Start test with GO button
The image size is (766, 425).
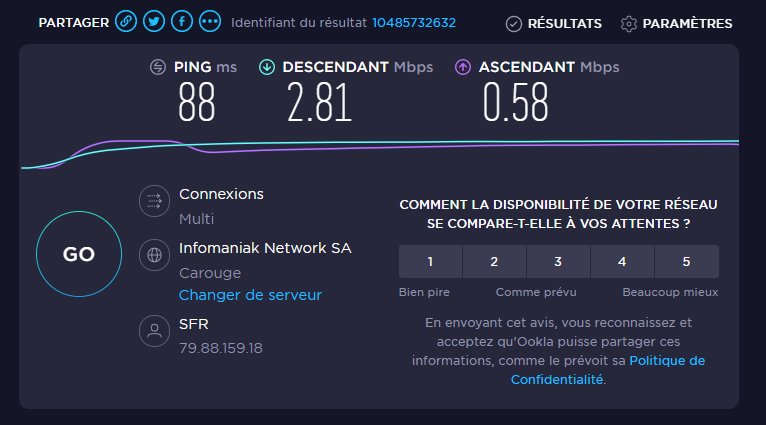[79, 255]
